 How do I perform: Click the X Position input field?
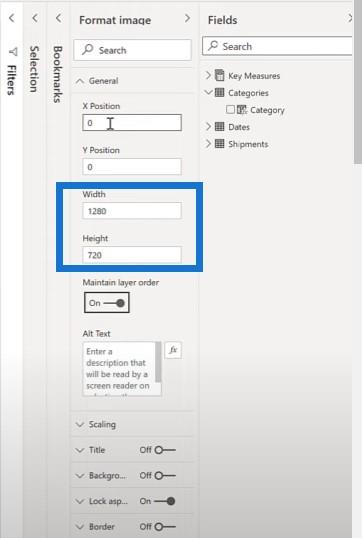[132, 123]
